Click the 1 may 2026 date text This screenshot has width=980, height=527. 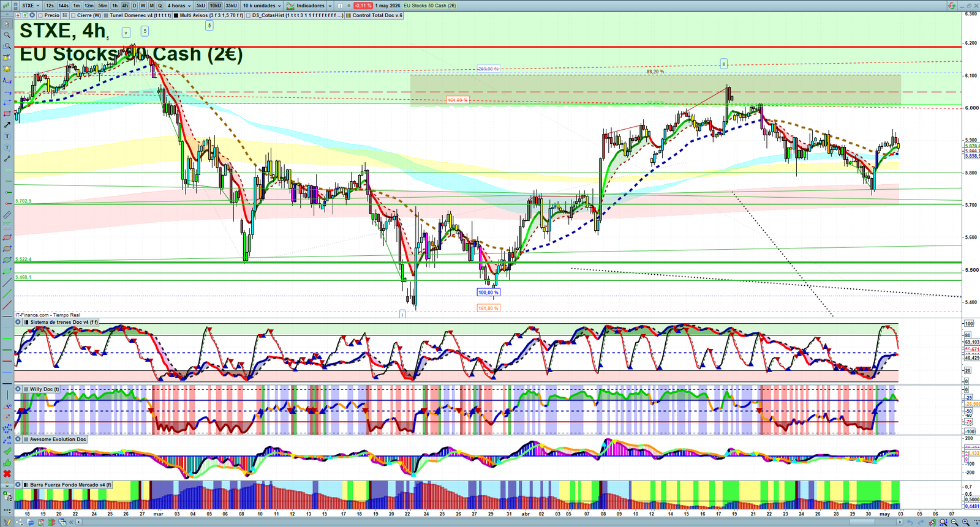click(387, 6)
